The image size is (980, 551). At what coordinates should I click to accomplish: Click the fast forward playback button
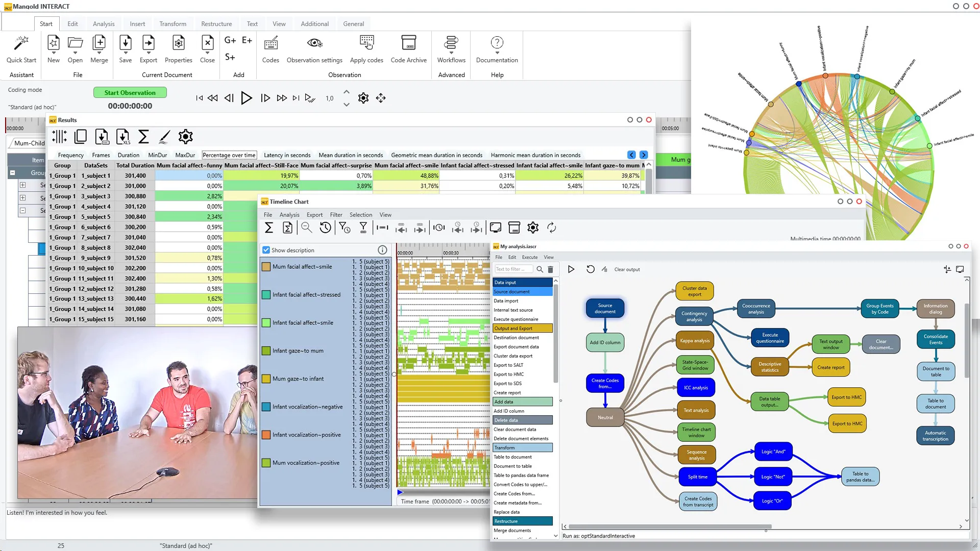pyautogui.click(x=281, y=98)
